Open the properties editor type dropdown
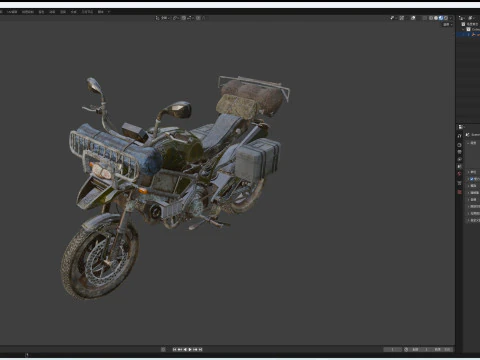Image resolution: width=480 pixels, height=360 pixels. [461, 127]
